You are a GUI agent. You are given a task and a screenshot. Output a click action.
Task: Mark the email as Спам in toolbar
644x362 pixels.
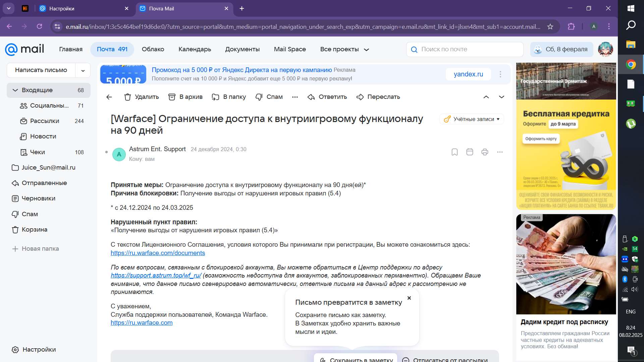pos(269,97)
